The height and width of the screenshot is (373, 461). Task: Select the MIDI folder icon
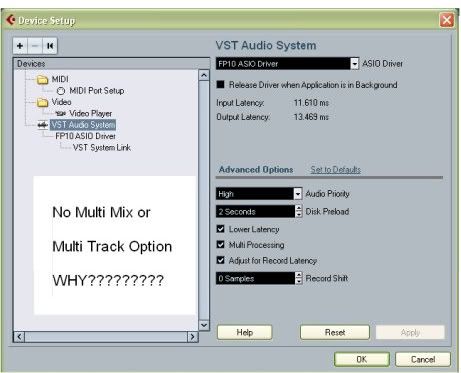click(42, 80)
